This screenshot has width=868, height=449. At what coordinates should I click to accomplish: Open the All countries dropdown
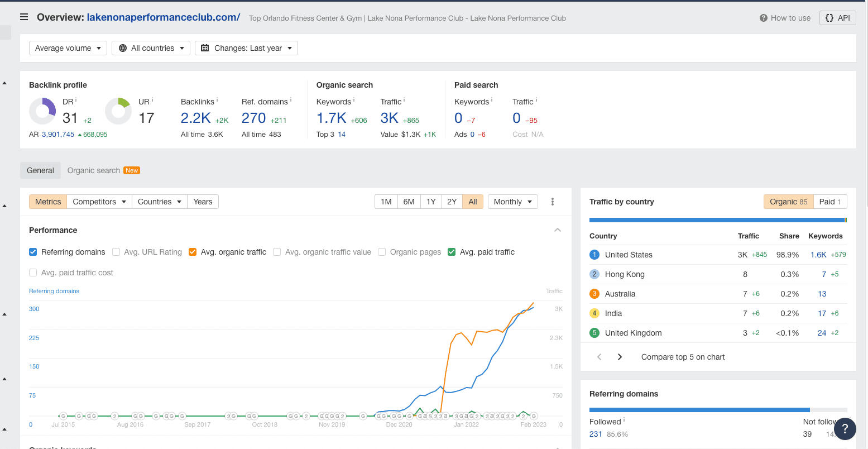click(x=151, y=48)
